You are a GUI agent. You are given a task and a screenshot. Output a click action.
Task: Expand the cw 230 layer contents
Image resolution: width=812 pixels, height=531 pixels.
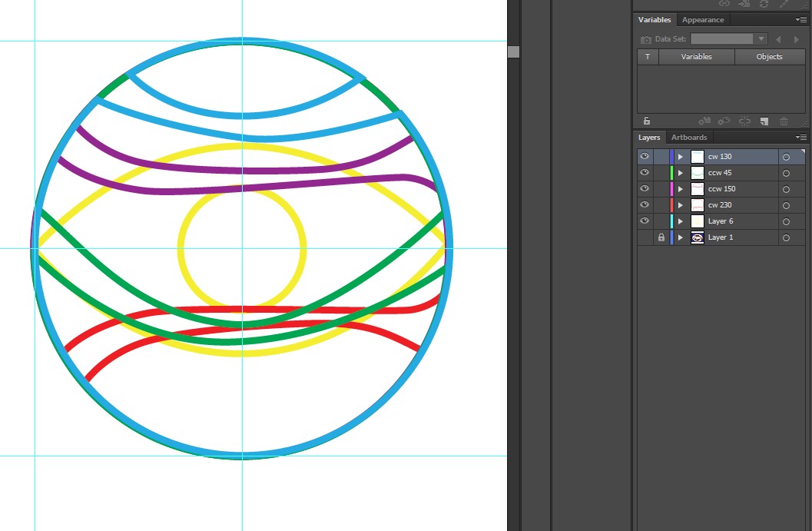pos(679,204)
